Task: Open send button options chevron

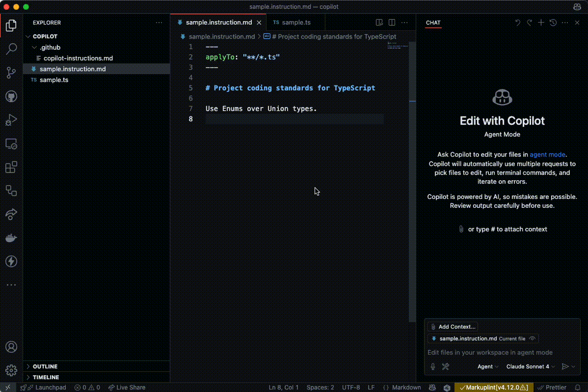Action: tap(573, 366)
